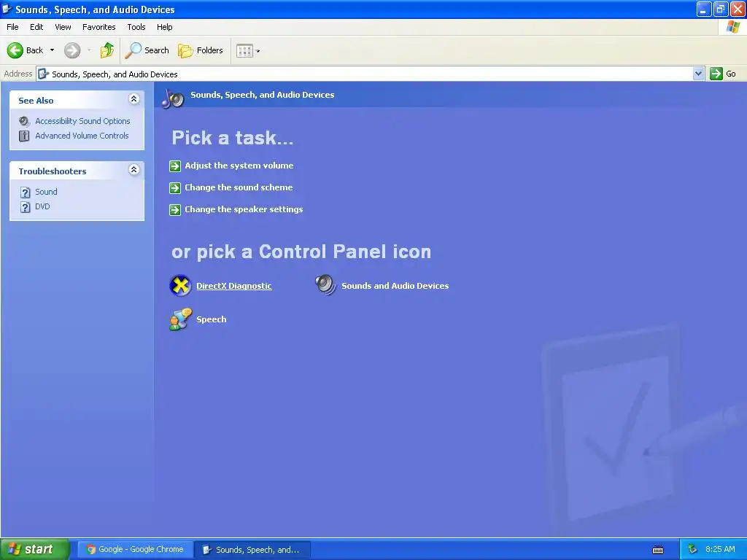This screenshot has height=560, width=747.
Task: Click the Sound troubleshooter help icon
Action: pyautogui.click(x=26, y=192)
